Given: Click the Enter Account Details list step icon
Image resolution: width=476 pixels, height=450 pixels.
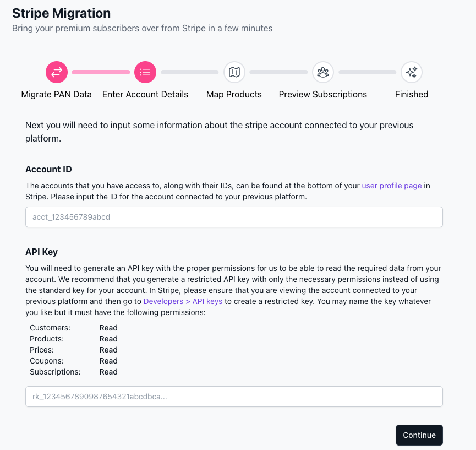Looking at the screenshot, I should coord(145,72).
